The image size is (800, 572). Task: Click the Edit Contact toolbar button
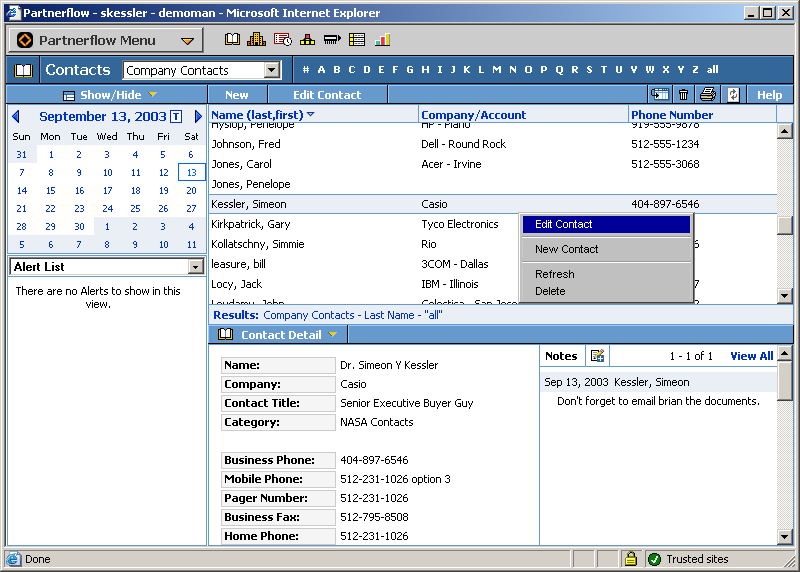[x=327, y=94]
